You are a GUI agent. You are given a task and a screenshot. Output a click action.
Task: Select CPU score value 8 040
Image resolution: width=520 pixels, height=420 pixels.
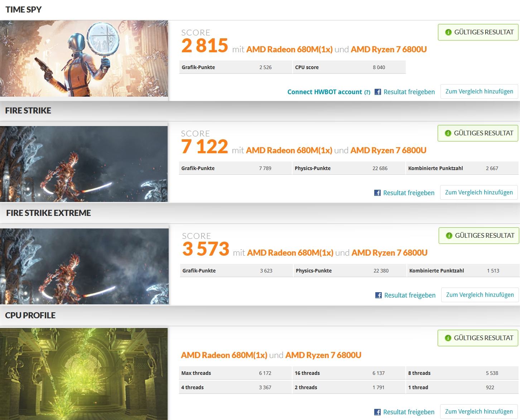pyautogui.click(x=379, y=67)
